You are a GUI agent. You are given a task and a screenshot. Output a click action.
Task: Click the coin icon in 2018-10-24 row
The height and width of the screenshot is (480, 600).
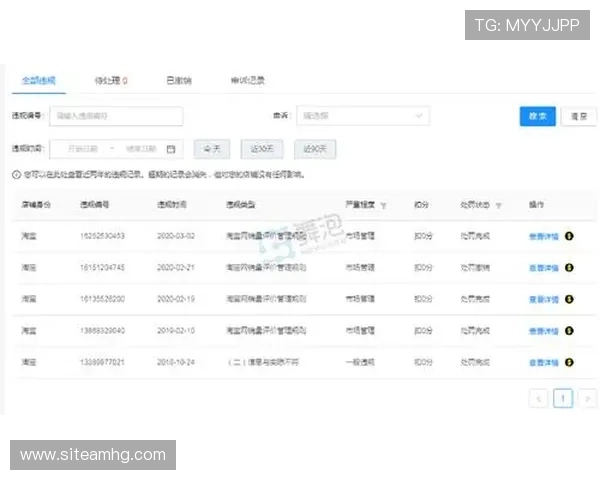569,362
